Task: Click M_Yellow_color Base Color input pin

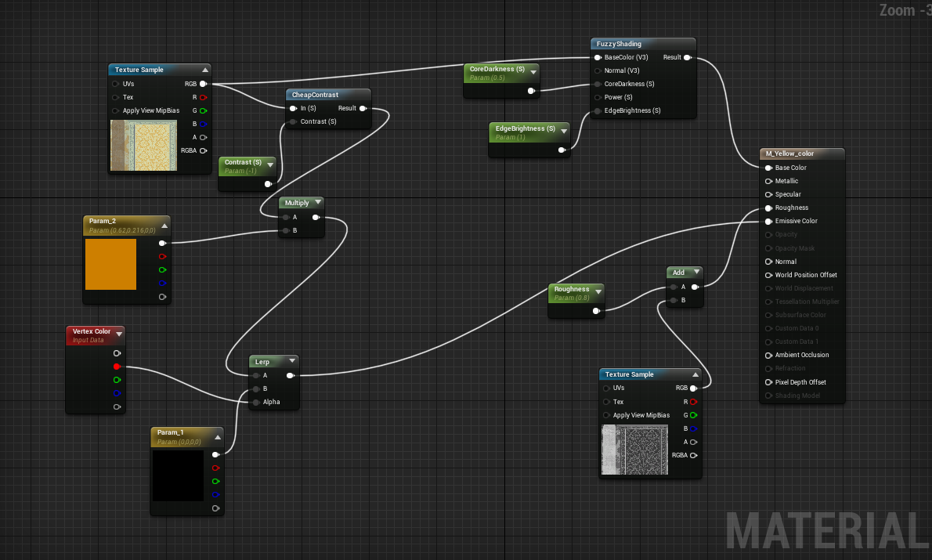Action: [768, 168]
